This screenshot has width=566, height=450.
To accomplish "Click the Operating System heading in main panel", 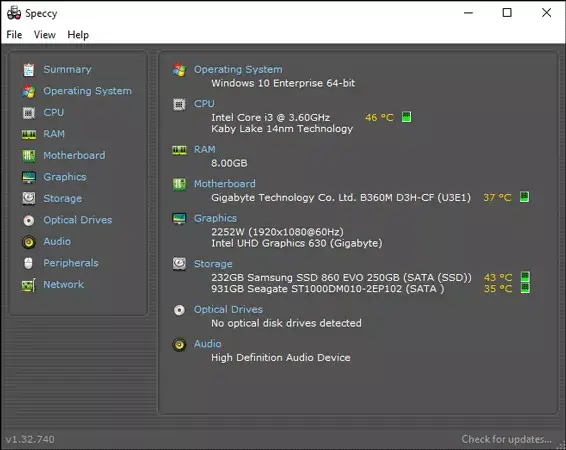I will click(238, 69).
